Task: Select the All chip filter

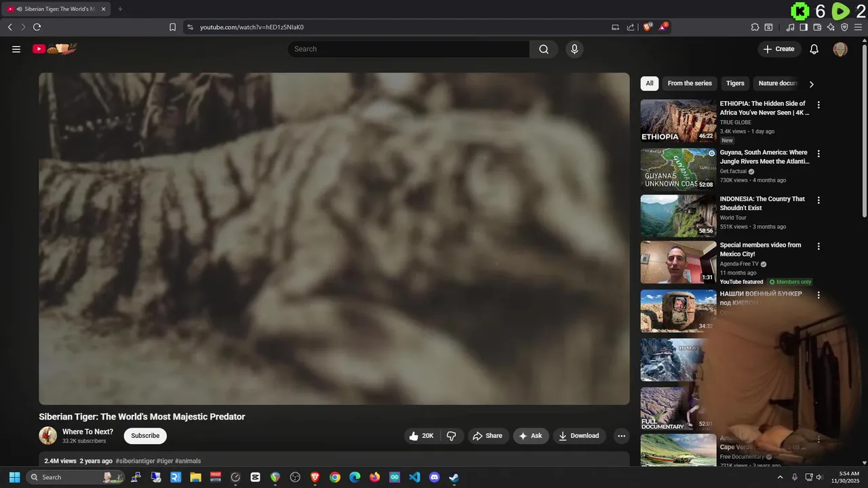Action: coord(650,83)
